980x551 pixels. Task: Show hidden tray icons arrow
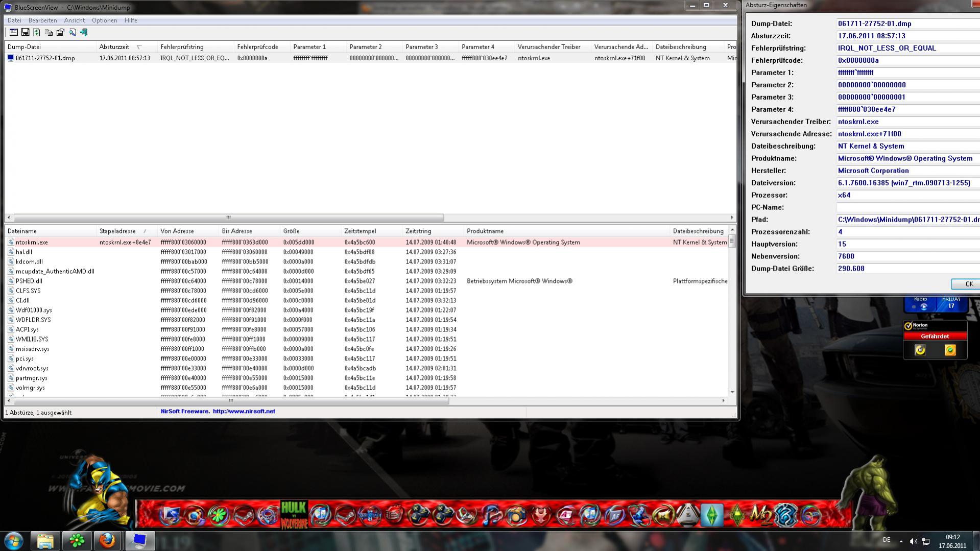(901, 541)
